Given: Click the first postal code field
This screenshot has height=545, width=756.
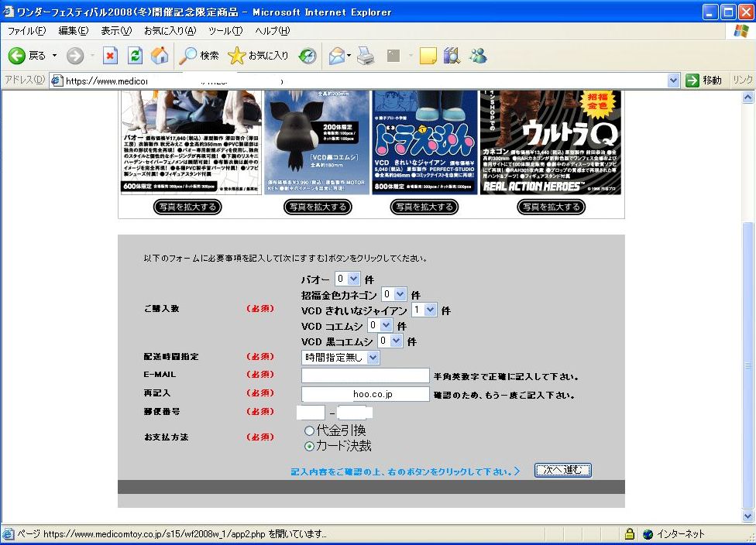Looking at the screenshot, I should click(311, 413).
